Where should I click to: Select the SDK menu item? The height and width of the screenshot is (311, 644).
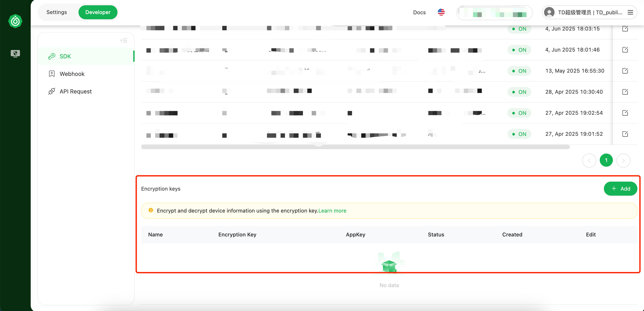pyautogui.click(x=86, y=56)
